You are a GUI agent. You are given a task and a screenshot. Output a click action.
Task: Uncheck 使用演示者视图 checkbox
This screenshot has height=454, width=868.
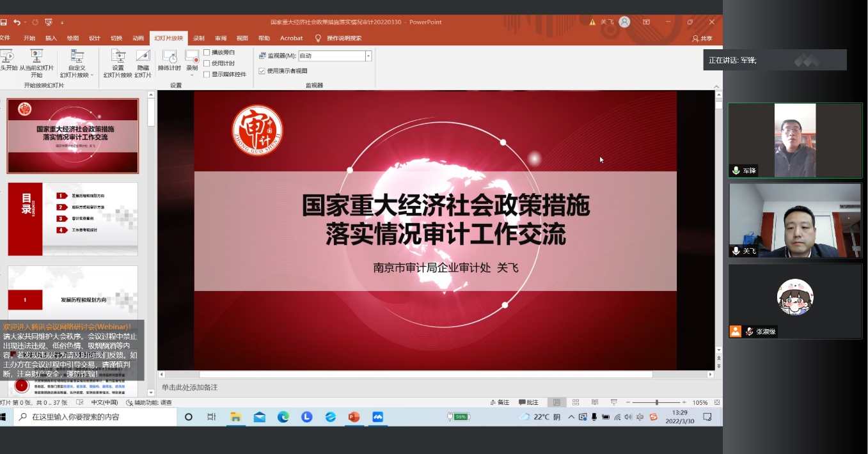262,71
